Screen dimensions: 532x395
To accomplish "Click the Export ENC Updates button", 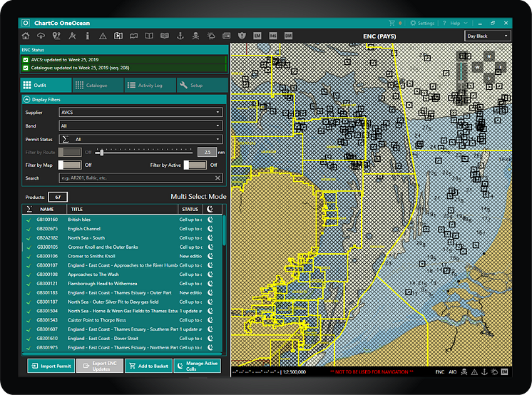I will tap(100, 366).
